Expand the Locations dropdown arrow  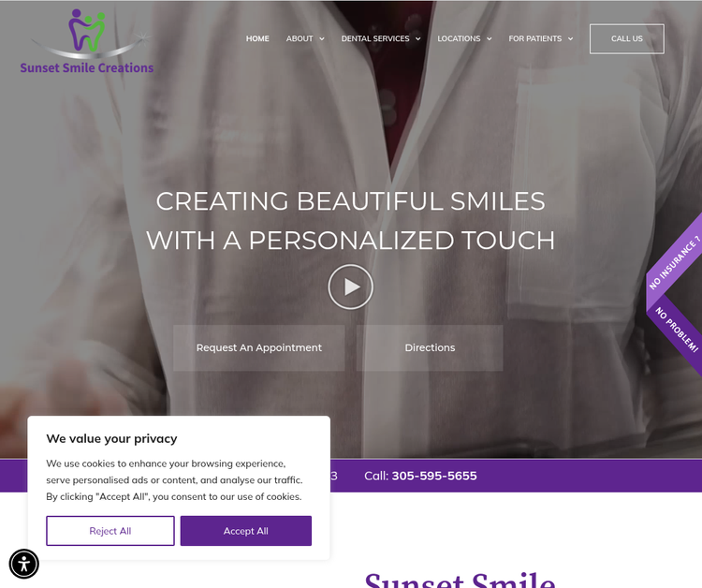[489, 39]
